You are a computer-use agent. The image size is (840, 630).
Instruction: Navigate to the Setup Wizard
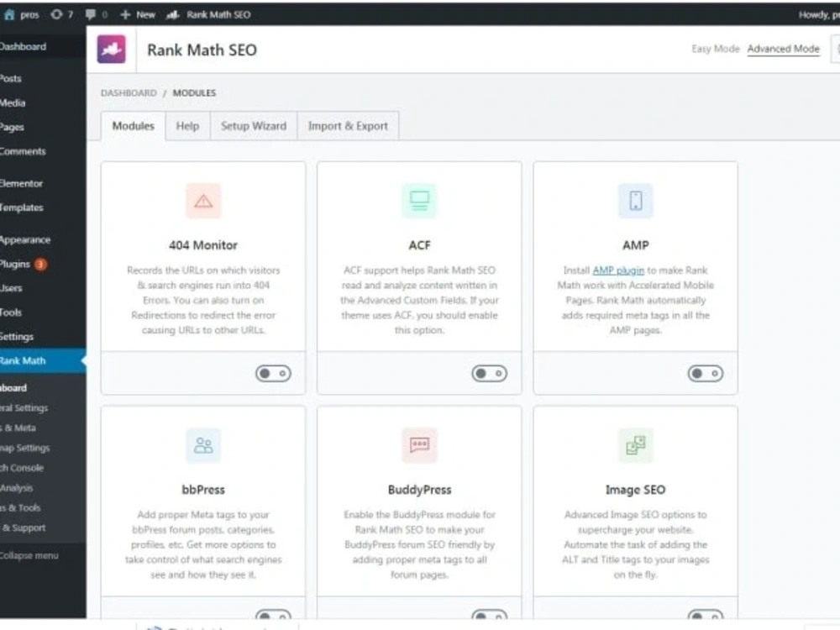pyautogui.click(x=254, y=126)
